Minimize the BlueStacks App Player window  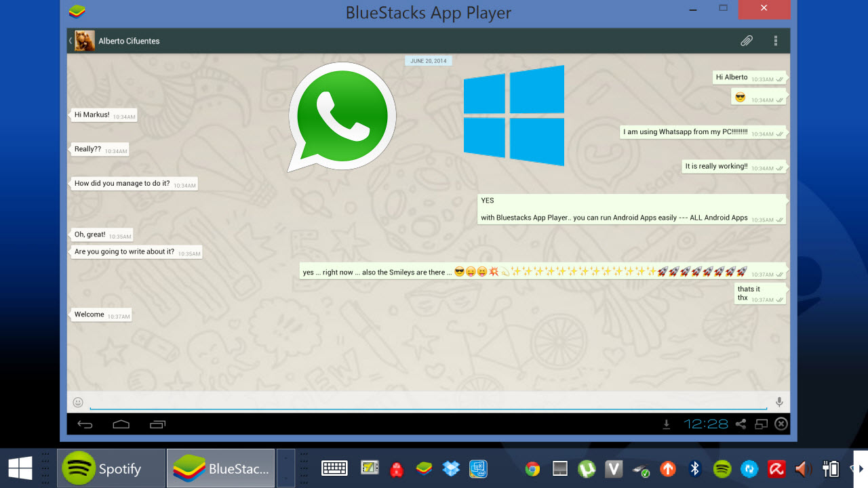[693, 9]
